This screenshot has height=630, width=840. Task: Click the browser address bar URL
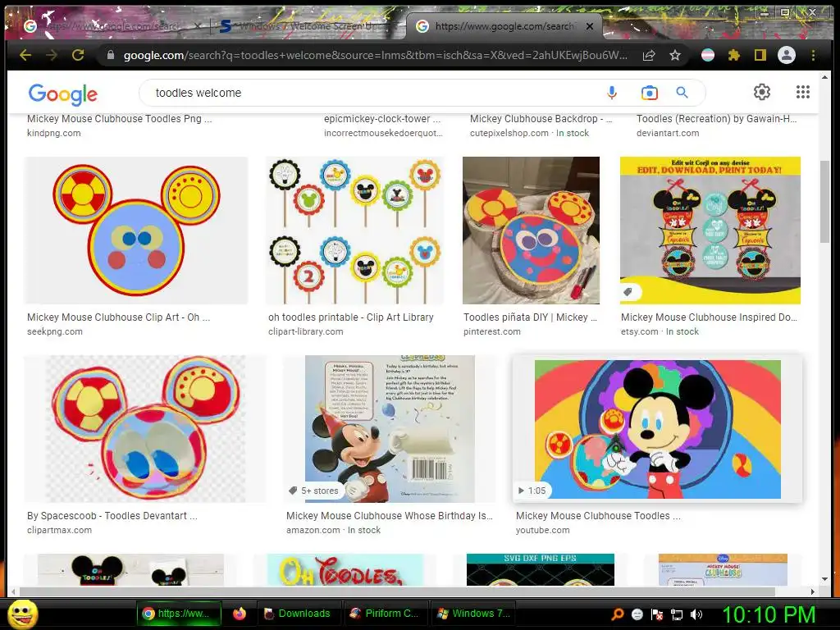point(375,55)
